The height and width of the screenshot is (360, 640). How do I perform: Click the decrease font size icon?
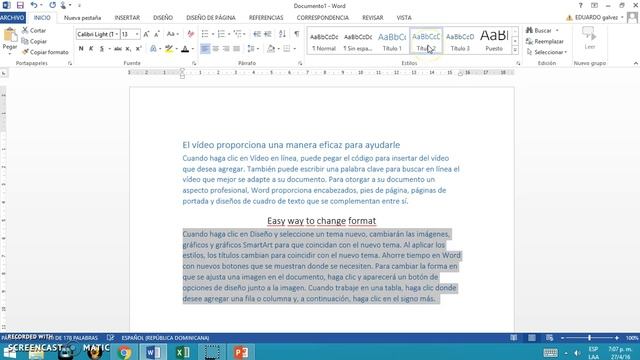[157, 34]
